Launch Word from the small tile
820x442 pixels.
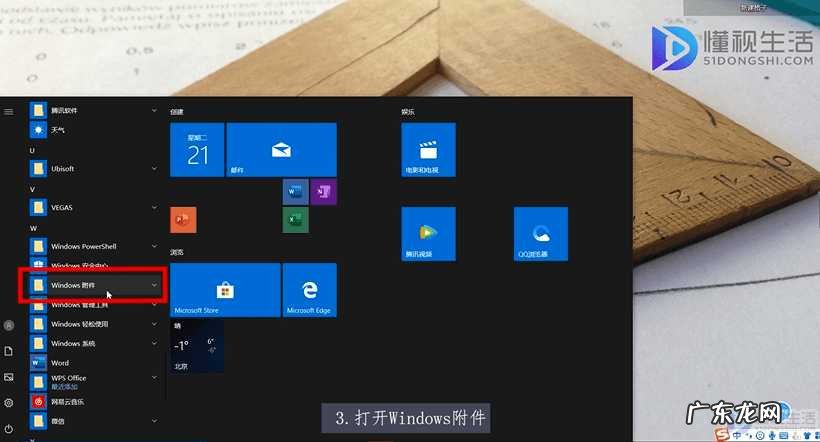(x=295, y=190)
